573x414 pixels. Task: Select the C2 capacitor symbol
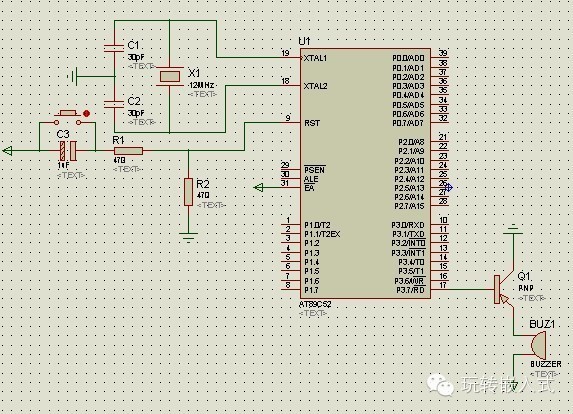tap(114, 104)
